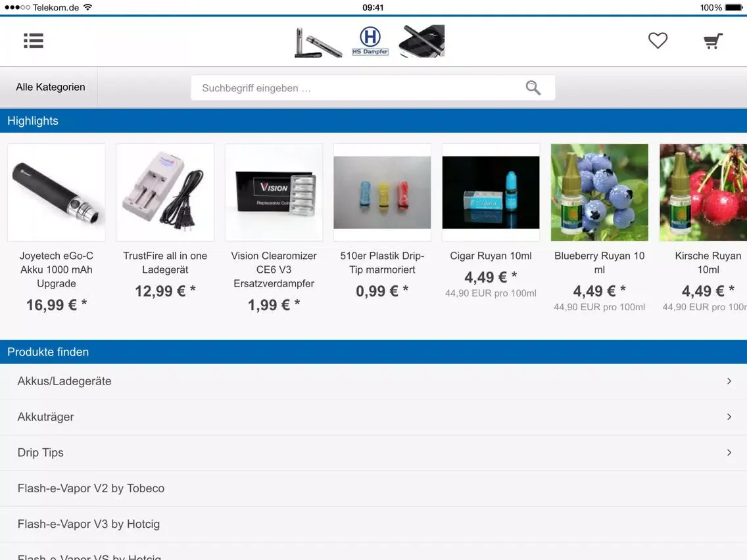Image resolution: width=747 pixels, height=560 pixels.
Task: Open Flash-e-Vapor V2 by Tobeco category
Action: point(373,488)
